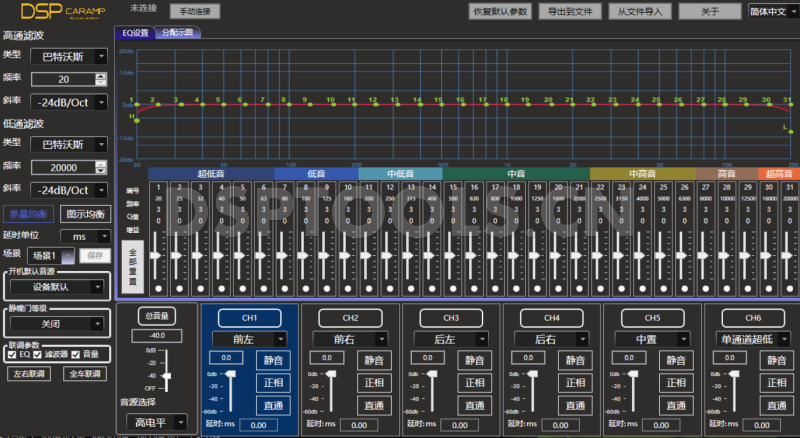The width and height of the screenshot is (800, 438).
Task: Click the 恢复默认参数 button
Action: (x=499, y=12)
